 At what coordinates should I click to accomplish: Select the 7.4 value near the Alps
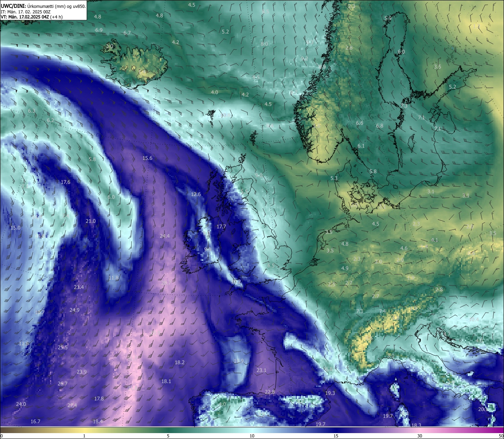point(382,311)
